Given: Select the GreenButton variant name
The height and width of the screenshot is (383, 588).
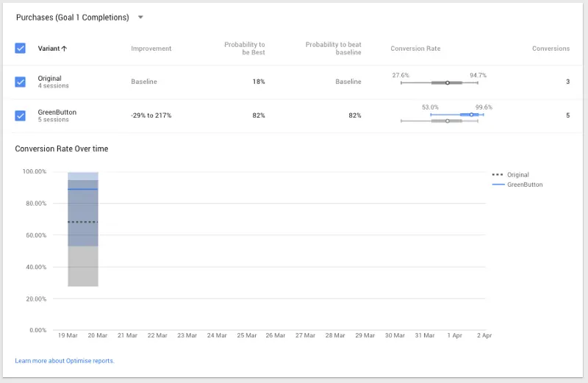Looking at the screenshot, I should [x=57, y=112].
